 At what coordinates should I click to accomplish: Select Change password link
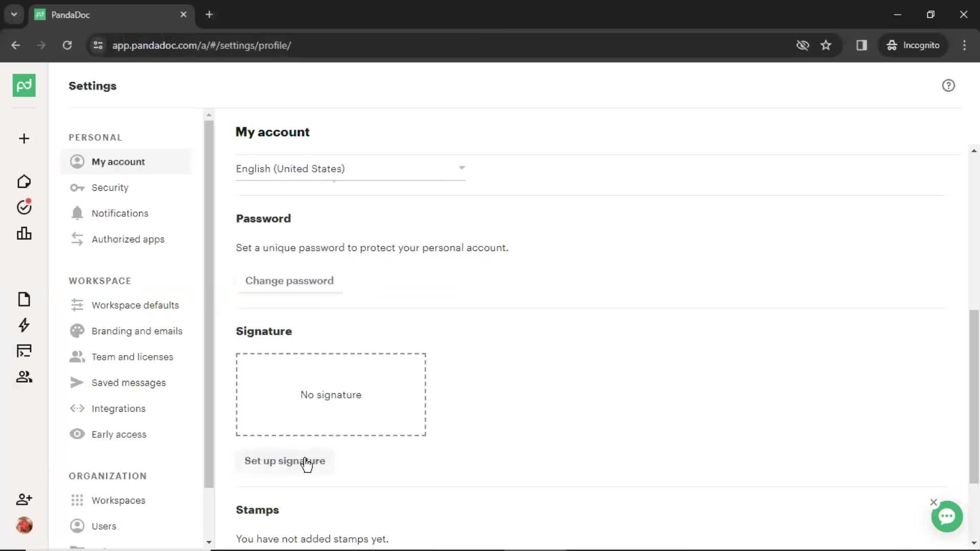289,281
